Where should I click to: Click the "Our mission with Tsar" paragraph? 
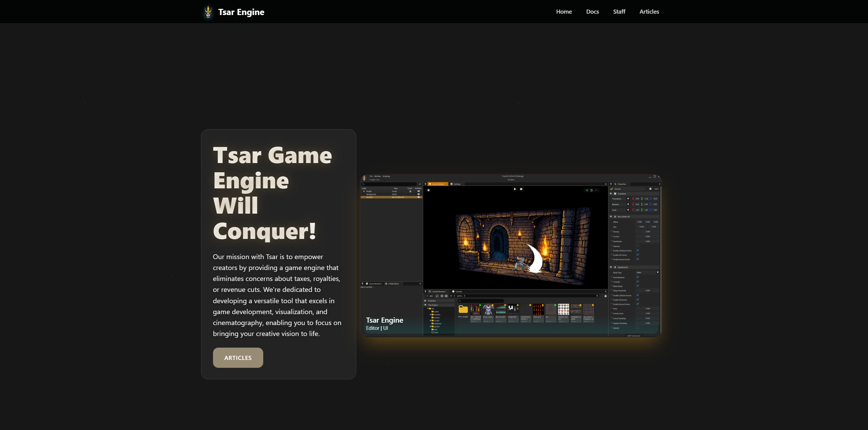(277, 295)
